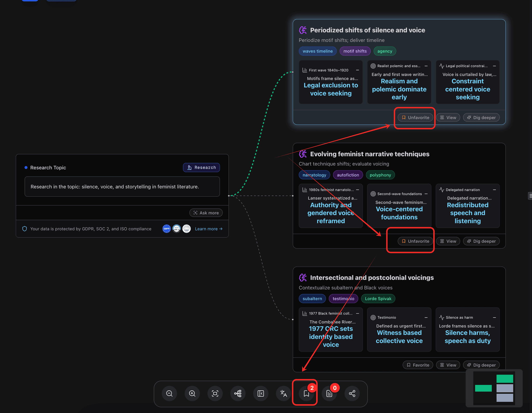Image resolution: width=532 pixels, height=413 pixels.
Task: Unfavorite the Evolving feminist narrative techniques card
Action: [415, 241]
